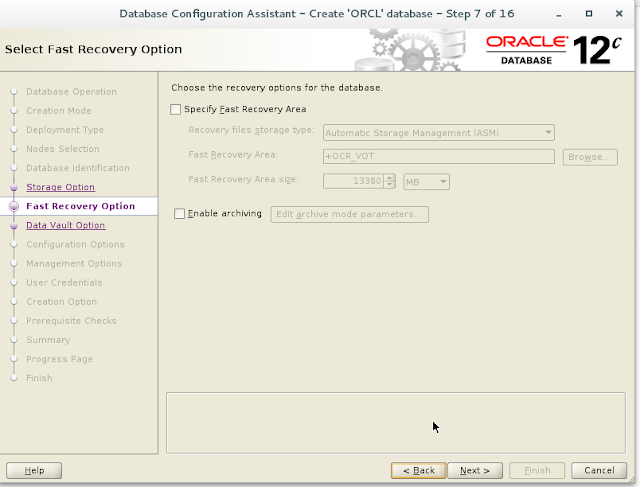Enable archiving checkbox
The height and width of the screenshot is (487, 640).
(180, 213)
